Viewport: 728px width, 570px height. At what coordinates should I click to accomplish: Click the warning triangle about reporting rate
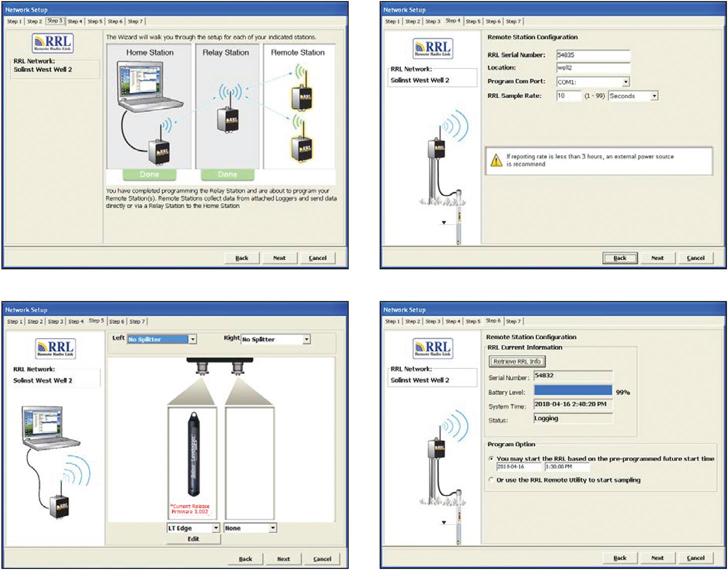coord(496,161)
